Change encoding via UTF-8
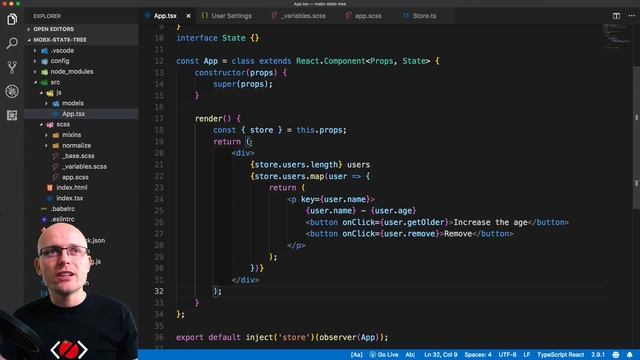The image size is (640, 360). click(x=507, y=355)
